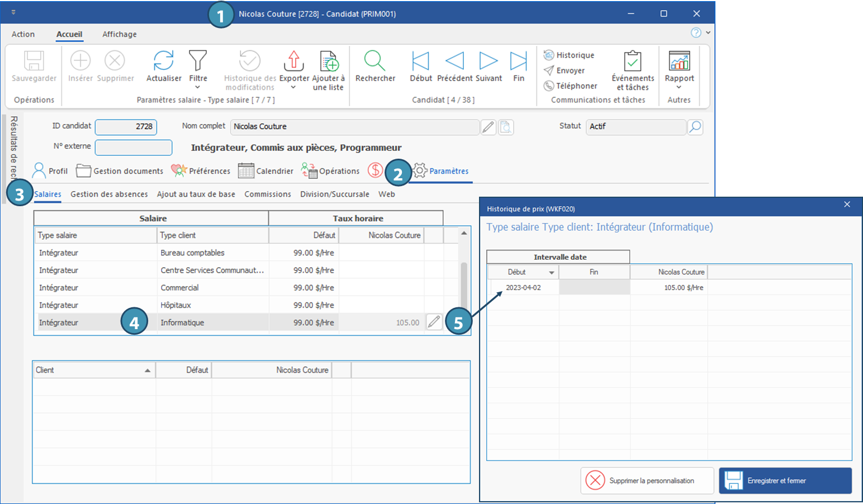863x504 pixels.
Task: Click Enregistrer et fermer button
Action: tap(785, 481)
